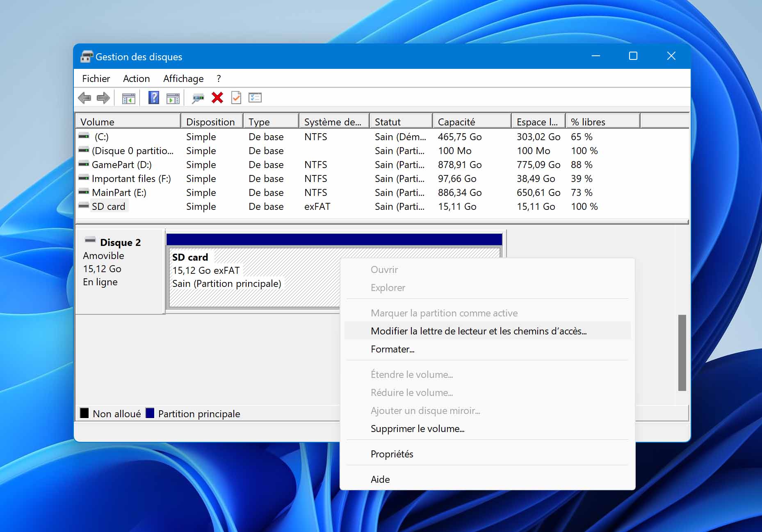Open the Fichier menu

[96, 78]
